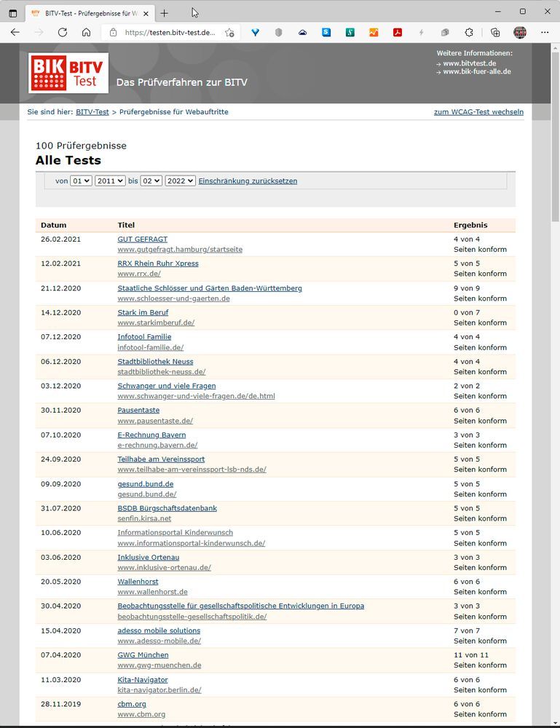Open the 'von' month dropdown

81,181
